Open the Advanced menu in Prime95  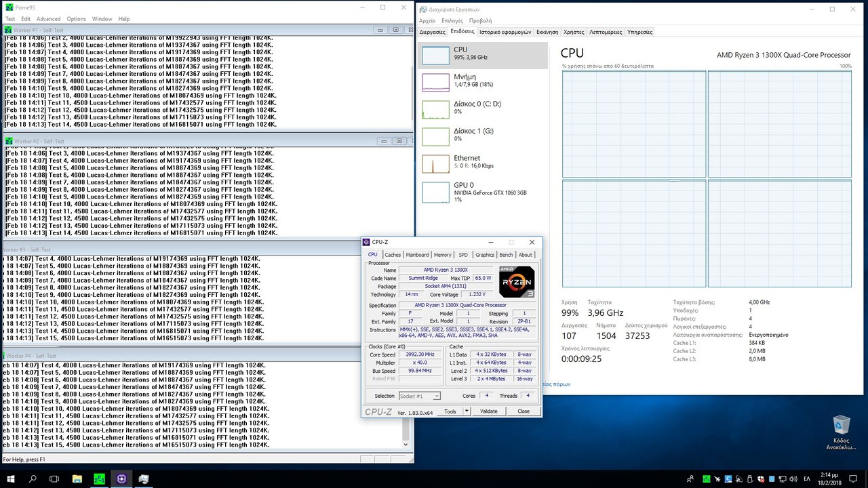point(48,19)
